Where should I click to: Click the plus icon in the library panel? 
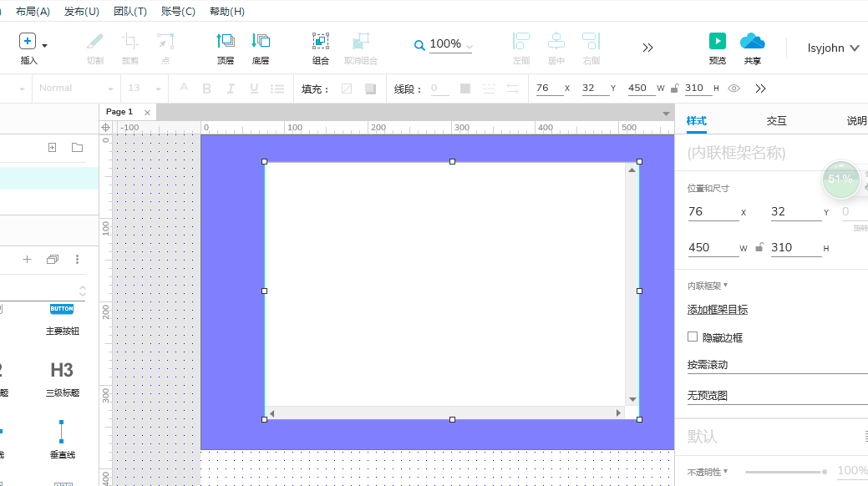coord(27,259)
